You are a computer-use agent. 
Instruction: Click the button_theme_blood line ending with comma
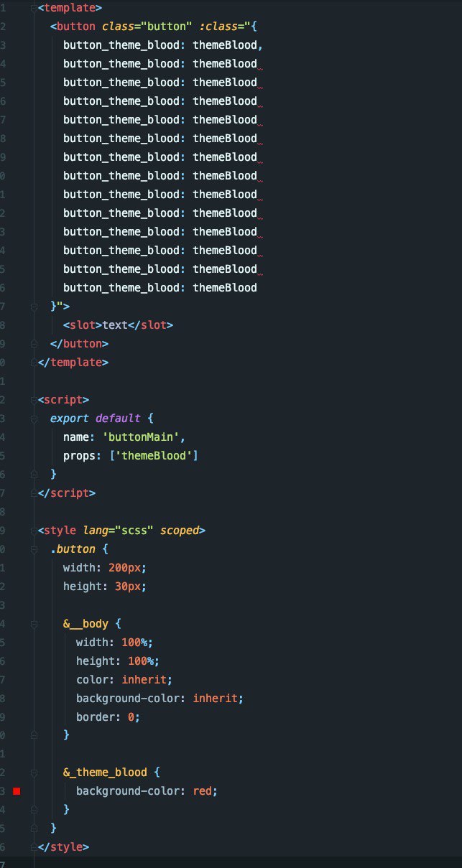[x=163, y=45]
